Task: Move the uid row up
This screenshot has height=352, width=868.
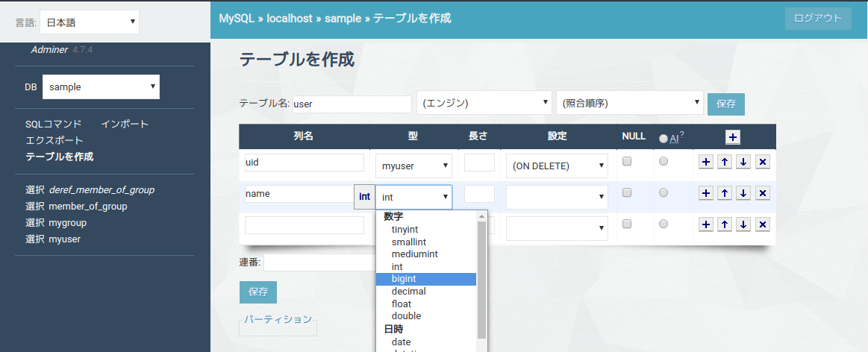Action: point(724,162)
